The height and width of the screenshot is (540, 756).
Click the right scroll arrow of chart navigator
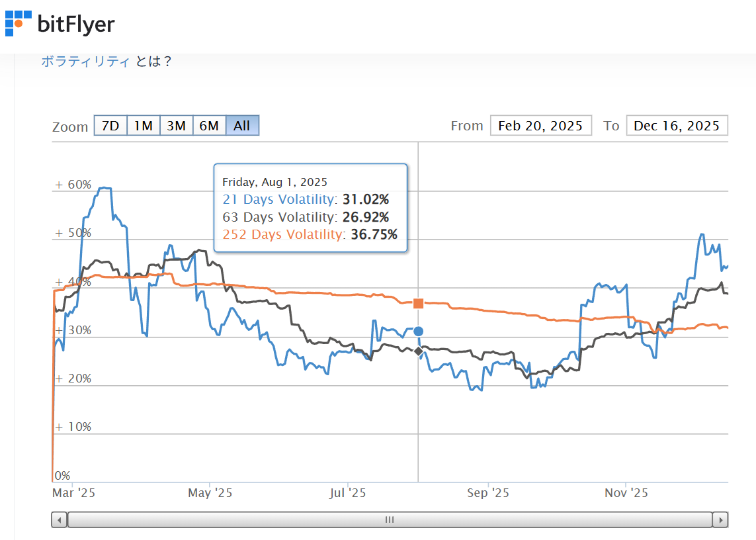[720, 519]
